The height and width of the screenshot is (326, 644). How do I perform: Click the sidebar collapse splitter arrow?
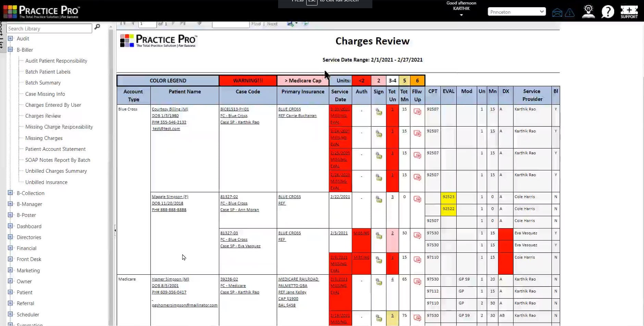tap(115, 230)
